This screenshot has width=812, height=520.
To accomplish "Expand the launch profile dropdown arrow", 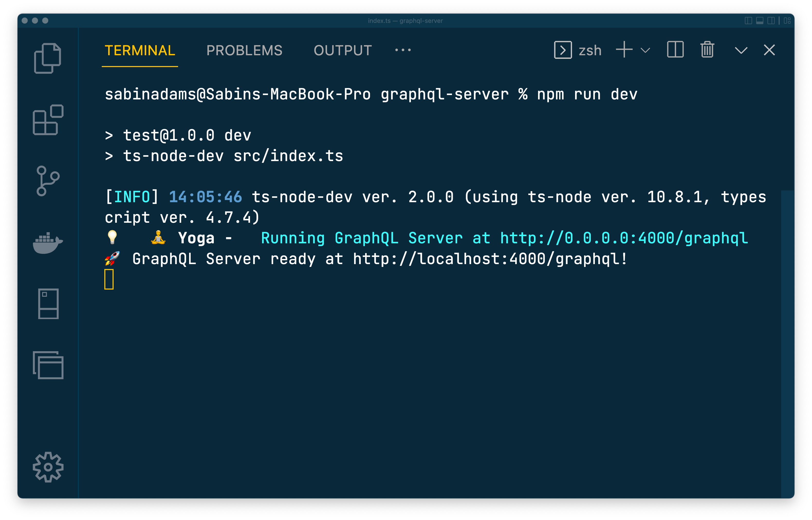I will coord(645,50).
